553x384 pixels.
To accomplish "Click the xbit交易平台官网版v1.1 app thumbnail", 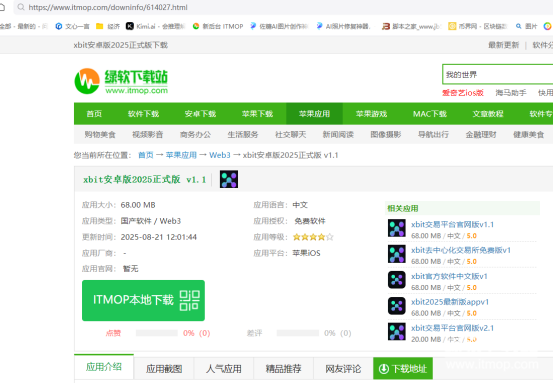I will [397, 228].
